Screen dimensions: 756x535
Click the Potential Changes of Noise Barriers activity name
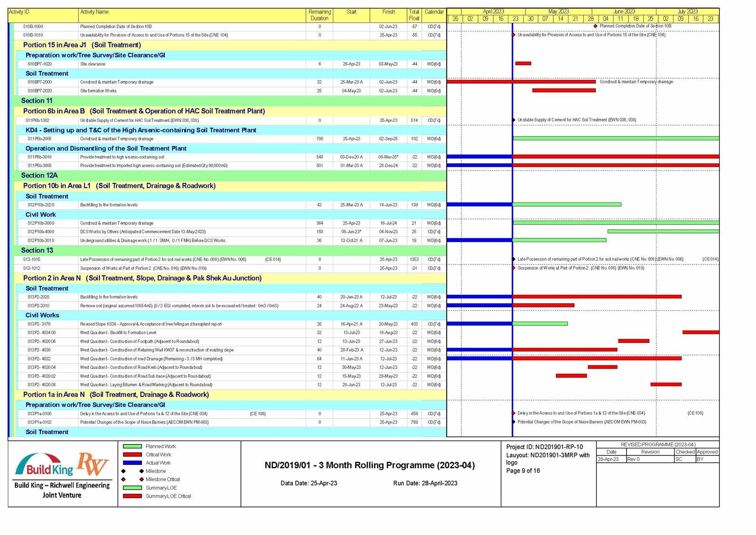[x=144, y=422]
